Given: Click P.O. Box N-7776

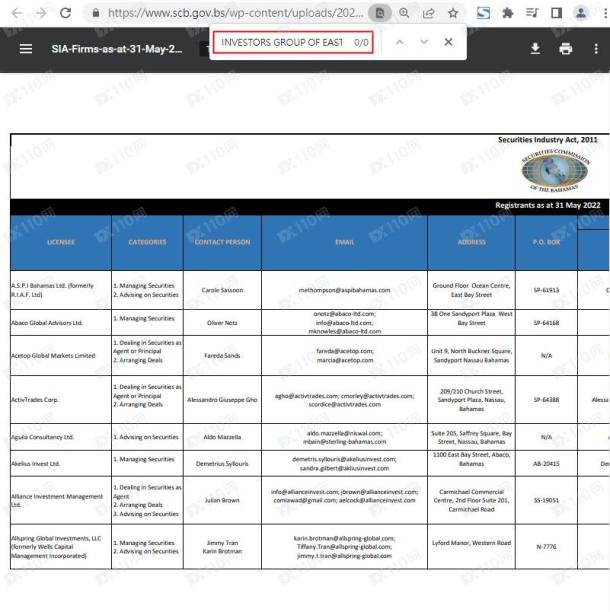Looking at the screenshot, I should pos(546,547).
